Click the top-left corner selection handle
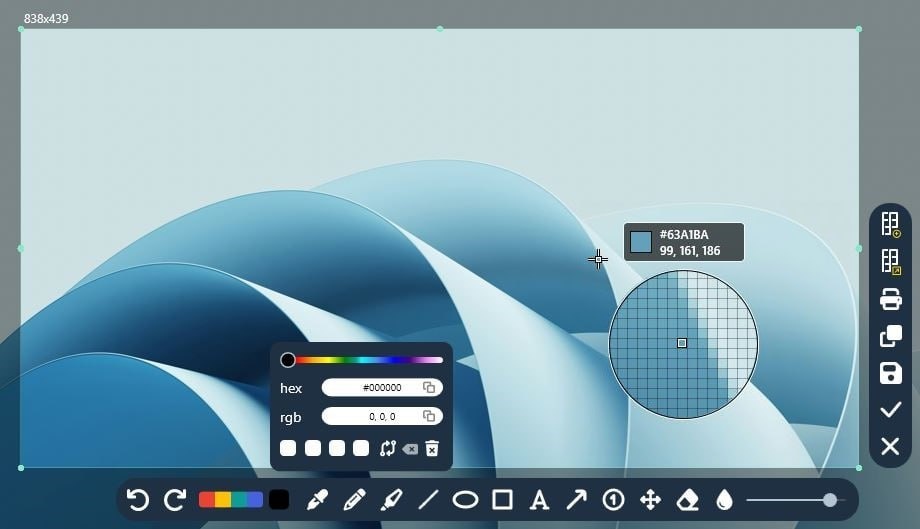The width and height of the screenshot is (920, 529). coord(21,29)
